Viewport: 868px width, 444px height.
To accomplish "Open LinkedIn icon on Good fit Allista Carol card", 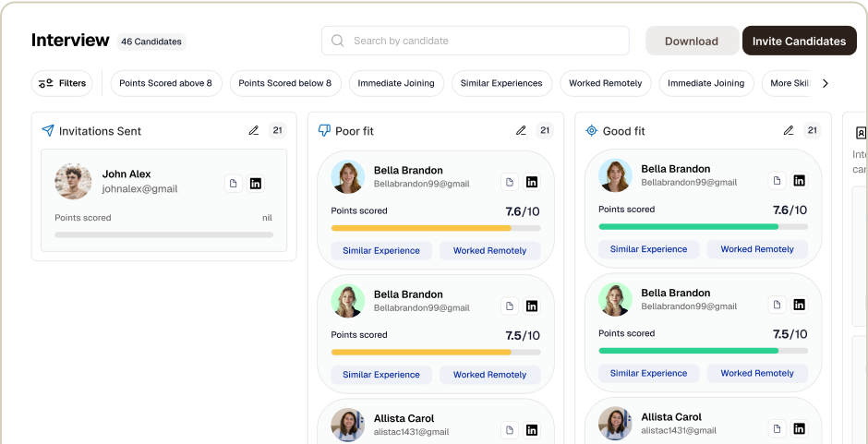I will (799, 428).
